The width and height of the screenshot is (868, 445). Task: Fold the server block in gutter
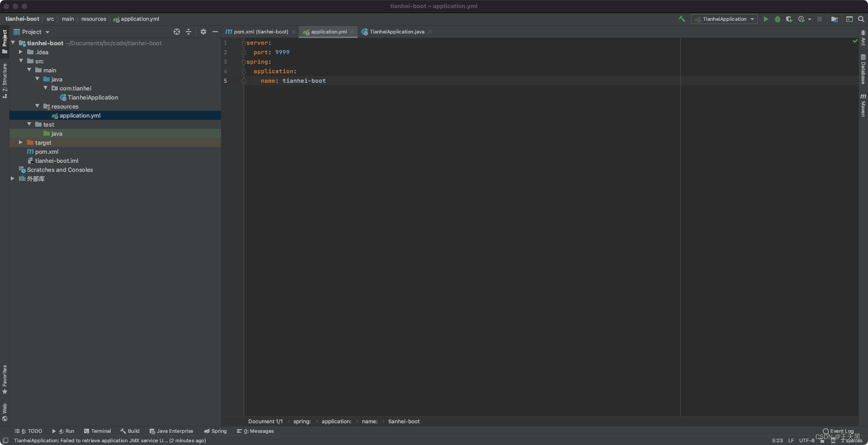[244, 43]
